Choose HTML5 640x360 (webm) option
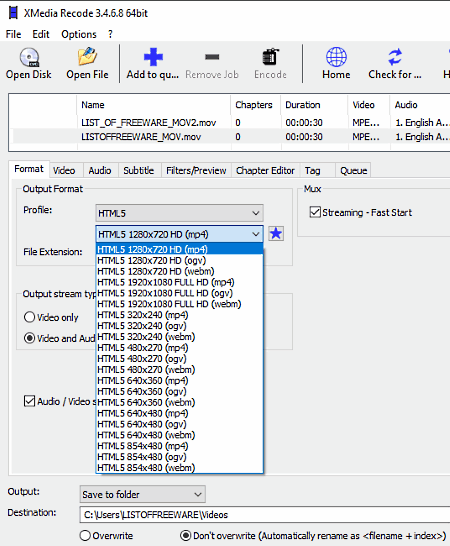The height and width of the screenshot is (546, 450). click(179, 402)
